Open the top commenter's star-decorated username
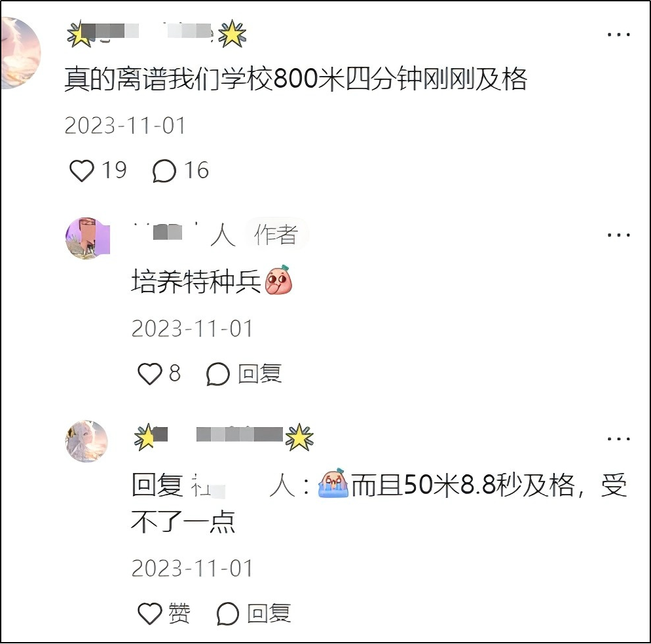This screenshot has width=651, height=644. [157, 33]
